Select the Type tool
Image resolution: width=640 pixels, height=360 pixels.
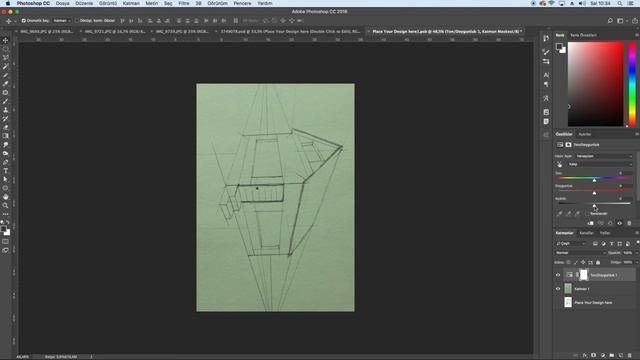click(x=5, y=171)
